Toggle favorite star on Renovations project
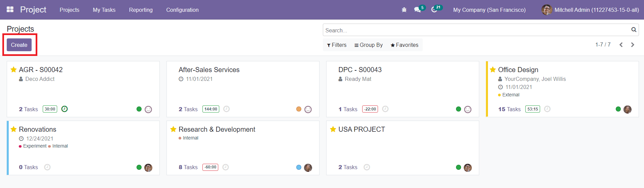The image size is (644, 188). [13, 129]
